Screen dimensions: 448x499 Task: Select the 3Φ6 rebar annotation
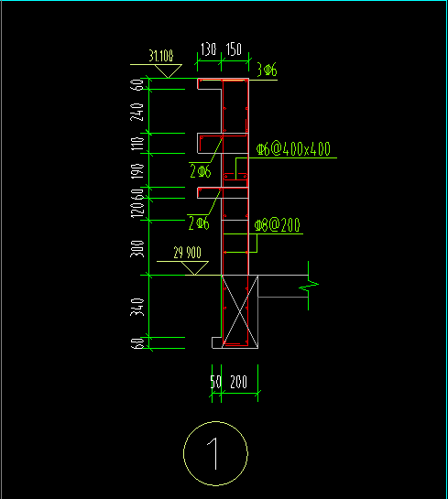(267, 70)
